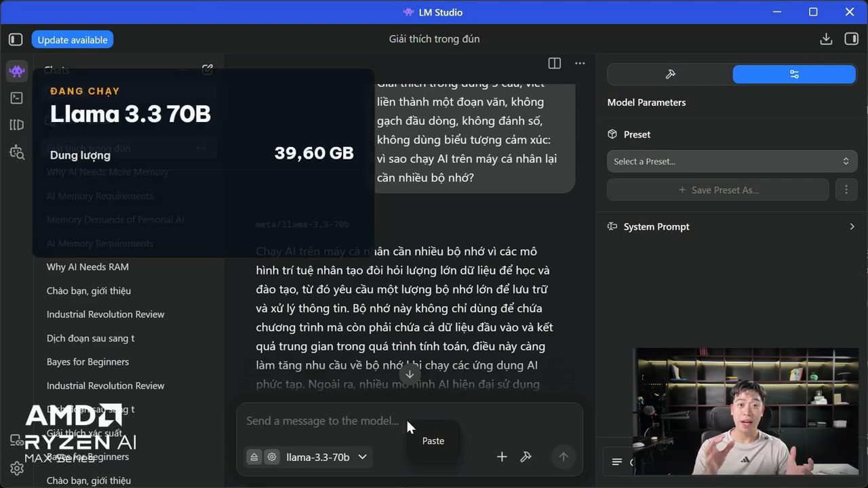
Task: Switch to the sliders parameters tab
Action: [794, 75]
